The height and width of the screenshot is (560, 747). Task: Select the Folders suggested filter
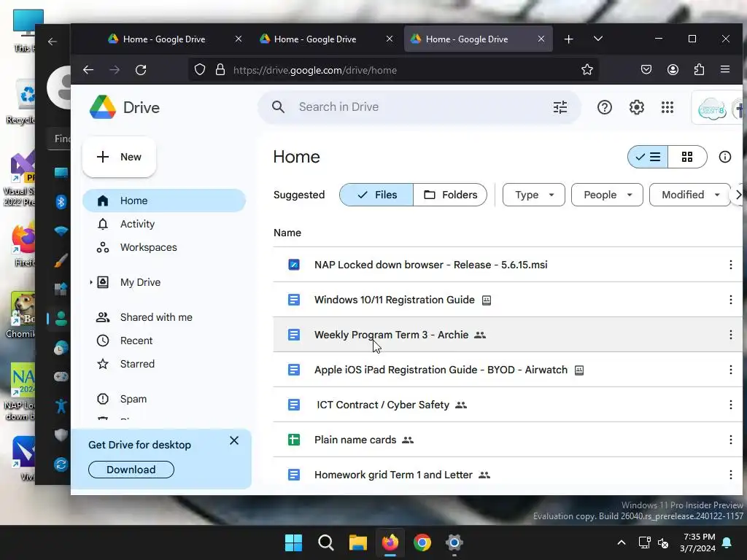pyautogui.click(x=450, y=195)
